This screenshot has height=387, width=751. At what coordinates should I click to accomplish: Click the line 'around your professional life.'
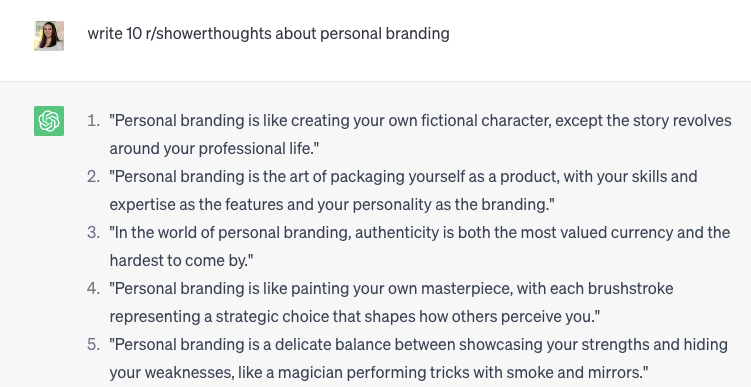[x=214, y=149]
